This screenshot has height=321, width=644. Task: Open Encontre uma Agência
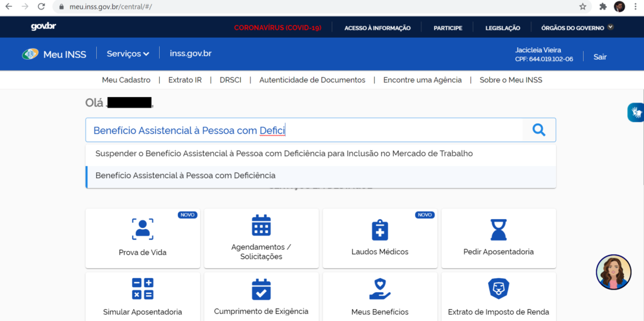[422, 80]
